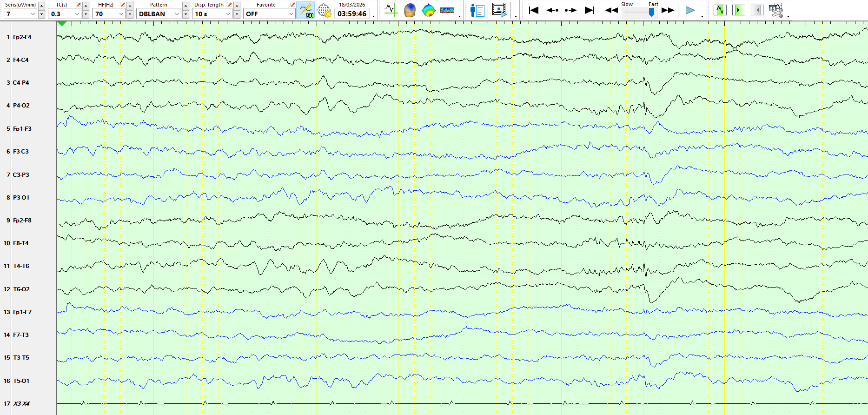Open the video clip scissors tool

(x=776, y=10)
